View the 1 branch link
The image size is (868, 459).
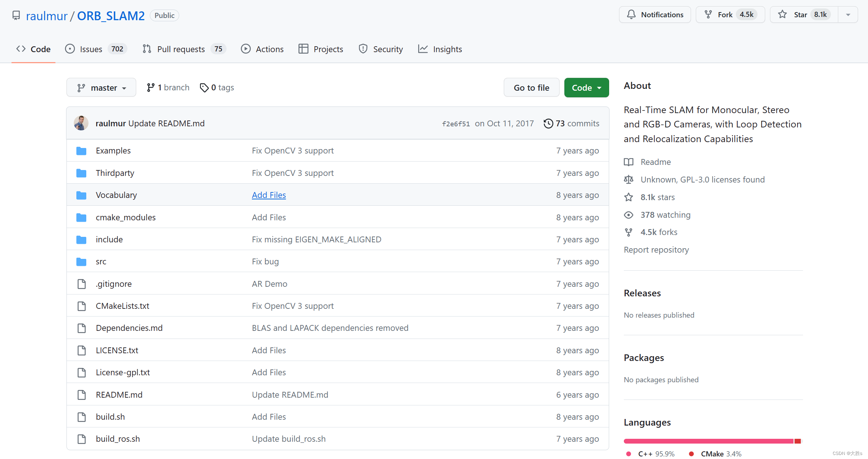(168, 87)
